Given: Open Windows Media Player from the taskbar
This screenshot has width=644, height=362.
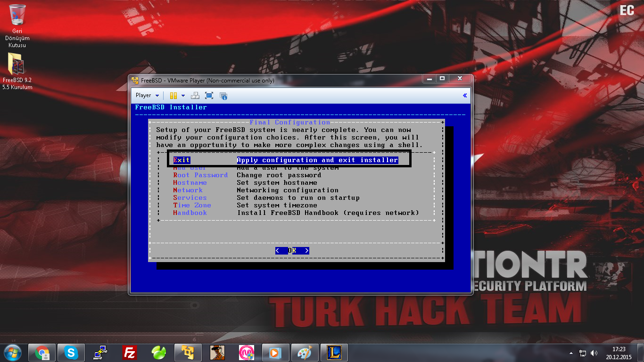Looking at the screenshot, I should click(x=275, y=353).
